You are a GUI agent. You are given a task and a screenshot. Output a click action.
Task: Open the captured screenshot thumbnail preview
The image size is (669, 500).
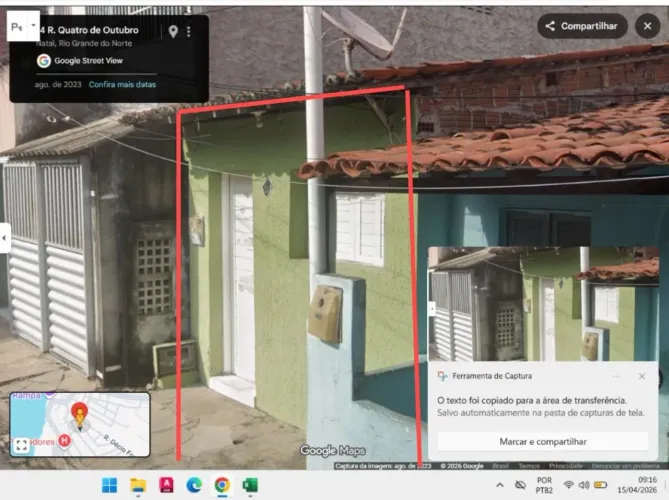coord(543,304)
